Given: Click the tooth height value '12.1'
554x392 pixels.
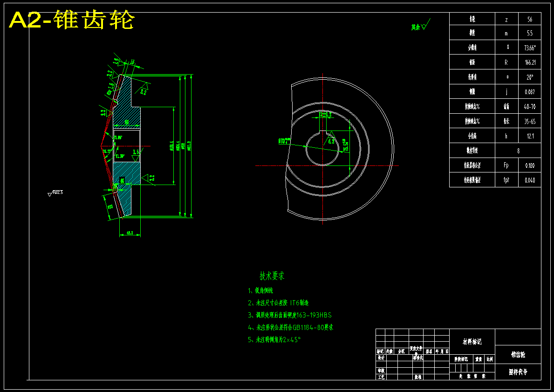Looking at the screenshot, I should (530, 136).
